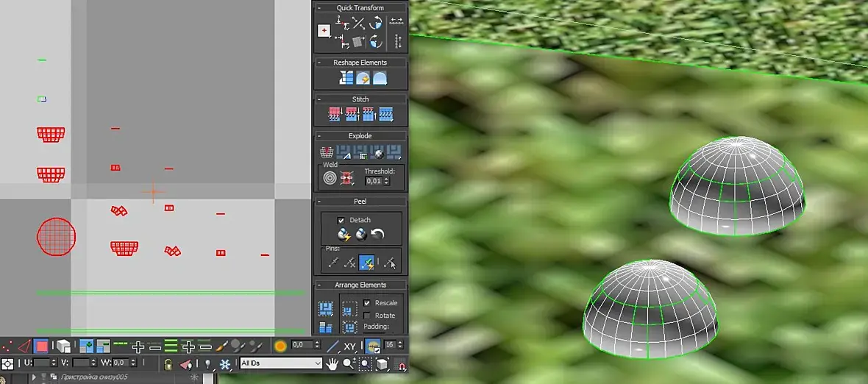Click the W coordinate input field
This screenshot has height=384, width=868.
121,363
